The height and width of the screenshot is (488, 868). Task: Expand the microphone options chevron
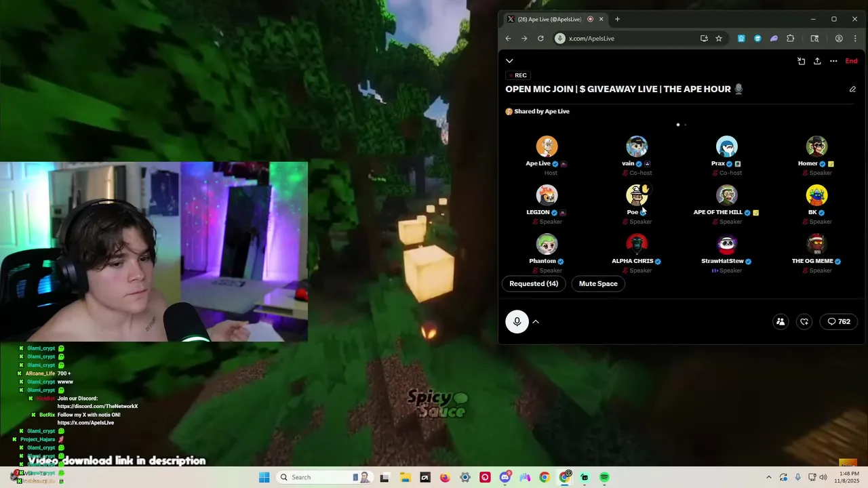[536, 322]
